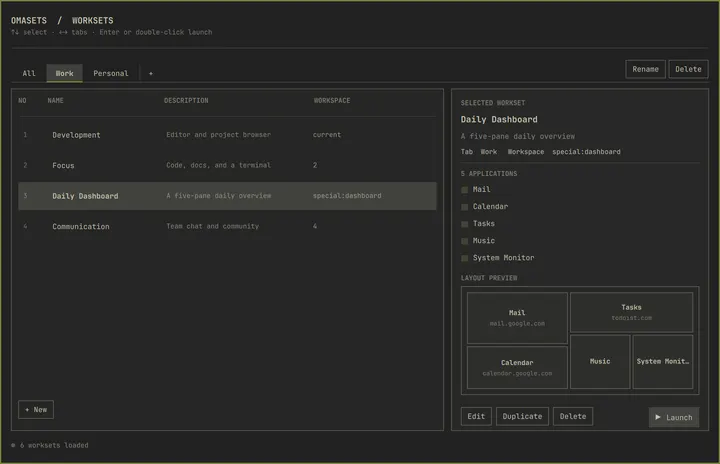Toggle the Calendar application checkbox
The image size is (720, 464).
[x=464, y=207]
